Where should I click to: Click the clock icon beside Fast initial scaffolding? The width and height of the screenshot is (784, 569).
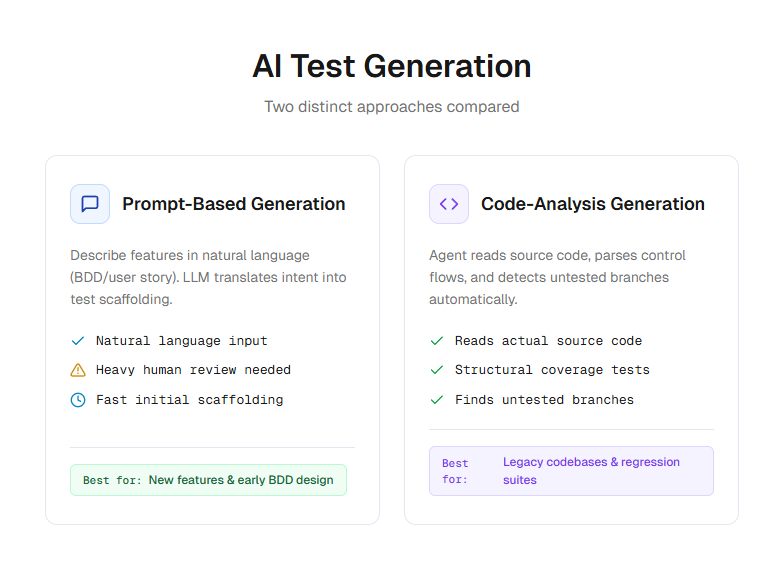click(78, 400)
